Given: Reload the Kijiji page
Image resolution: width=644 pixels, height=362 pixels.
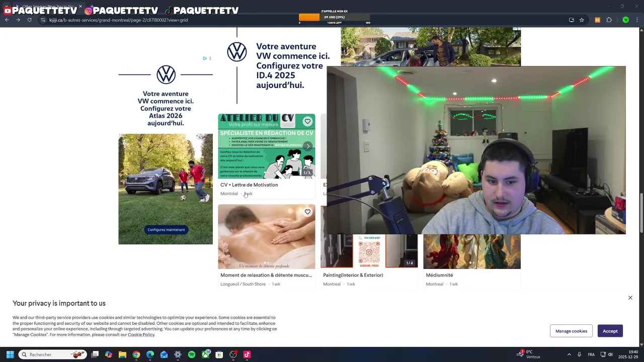Looking at the screenshot, I should click(29, 20).
